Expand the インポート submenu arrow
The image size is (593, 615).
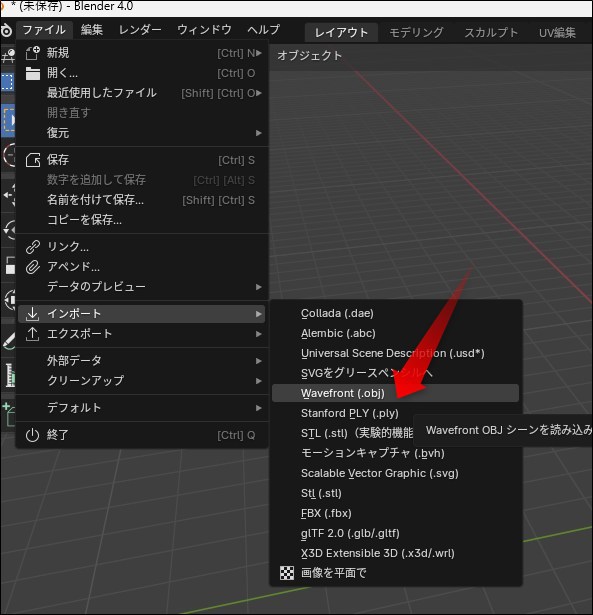click(258, 314)
